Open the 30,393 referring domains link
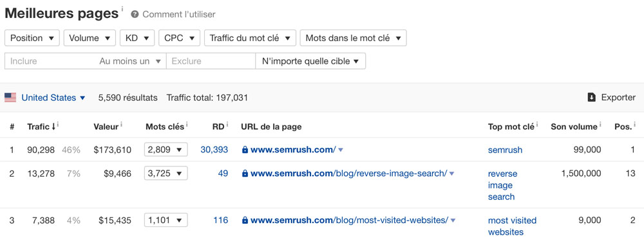This screenshot has width=644, height=243. tap(214, 150)
